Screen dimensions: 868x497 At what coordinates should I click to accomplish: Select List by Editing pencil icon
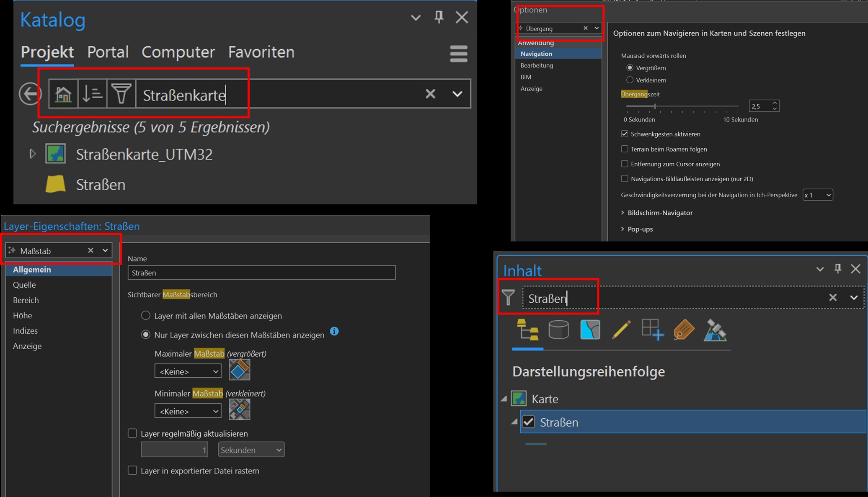(x=621, y=330)
